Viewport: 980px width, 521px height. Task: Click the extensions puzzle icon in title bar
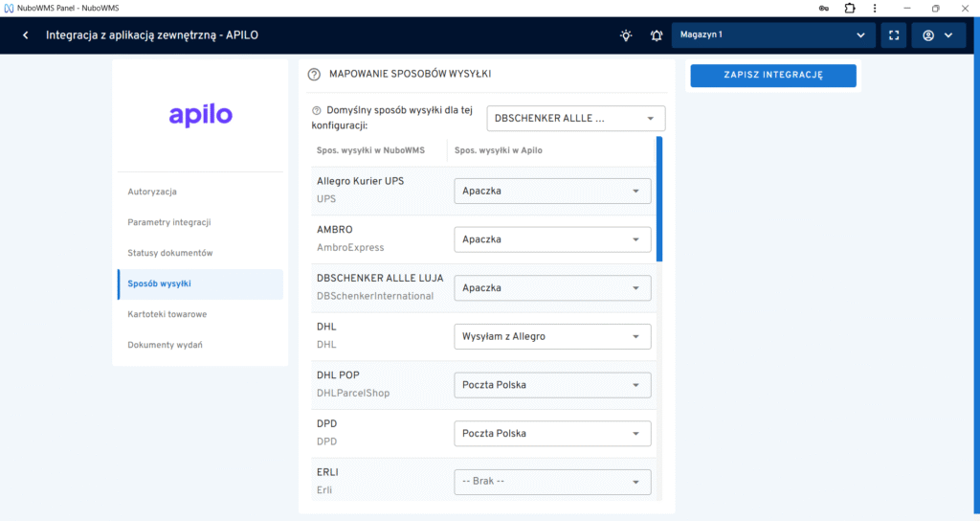(849, 8)
